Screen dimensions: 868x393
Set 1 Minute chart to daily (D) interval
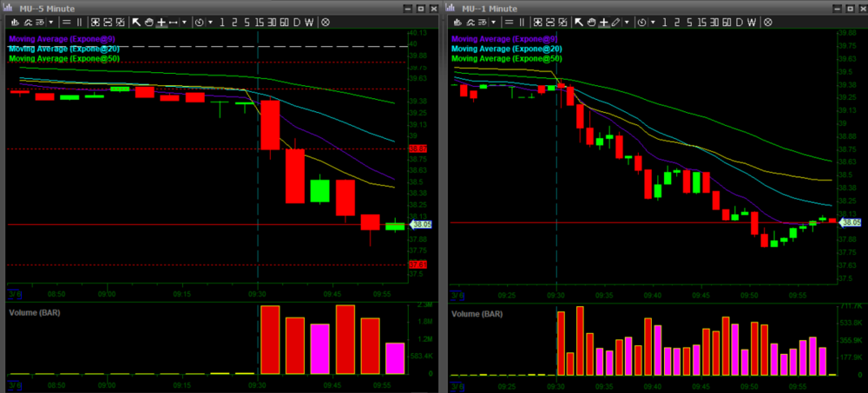[740, 22]
